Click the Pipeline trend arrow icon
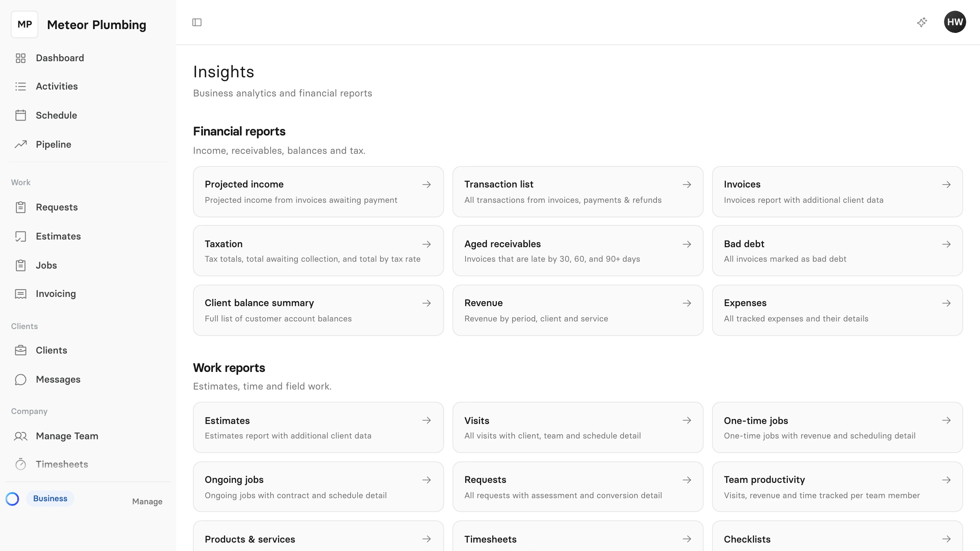 coord(20,144)
